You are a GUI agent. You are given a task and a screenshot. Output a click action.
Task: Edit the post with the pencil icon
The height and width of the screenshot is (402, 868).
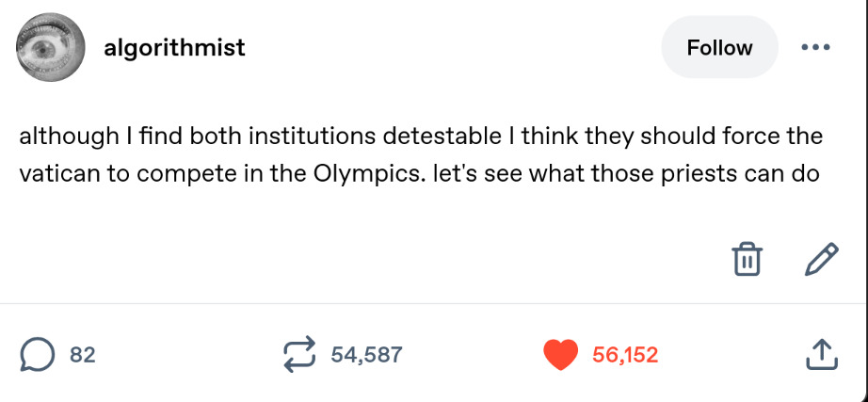click(821, 257)
